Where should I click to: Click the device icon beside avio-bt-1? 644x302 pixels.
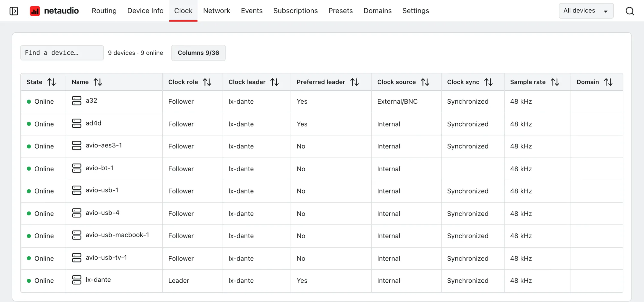[77, 168]
